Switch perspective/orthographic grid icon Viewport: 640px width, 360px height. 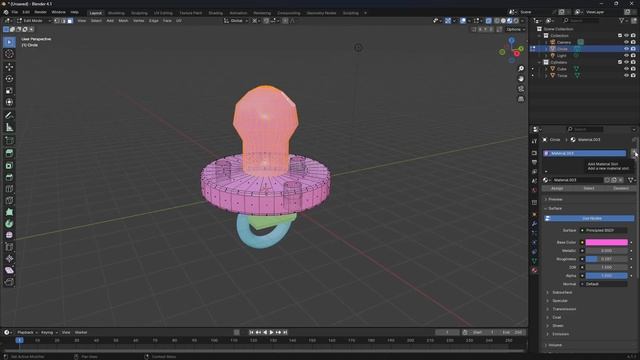point(521,99)
